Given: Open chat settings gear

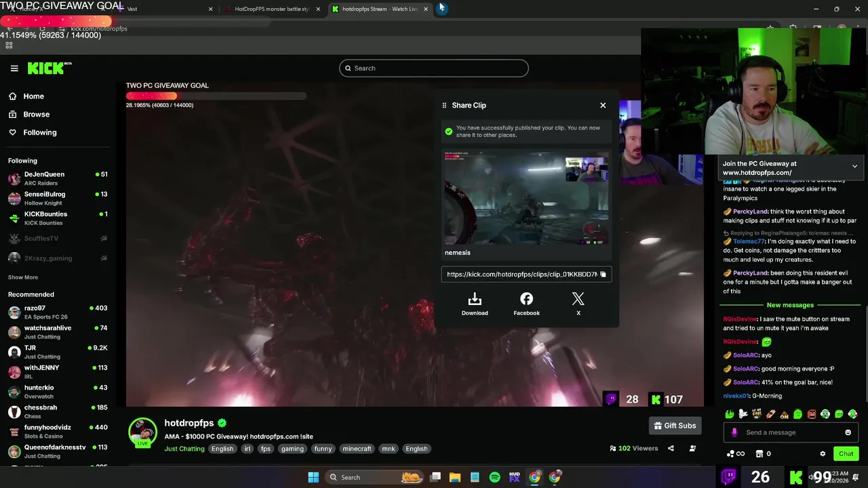Looking at the screenshot, I should pyautogui.click(x=823, y=454).
